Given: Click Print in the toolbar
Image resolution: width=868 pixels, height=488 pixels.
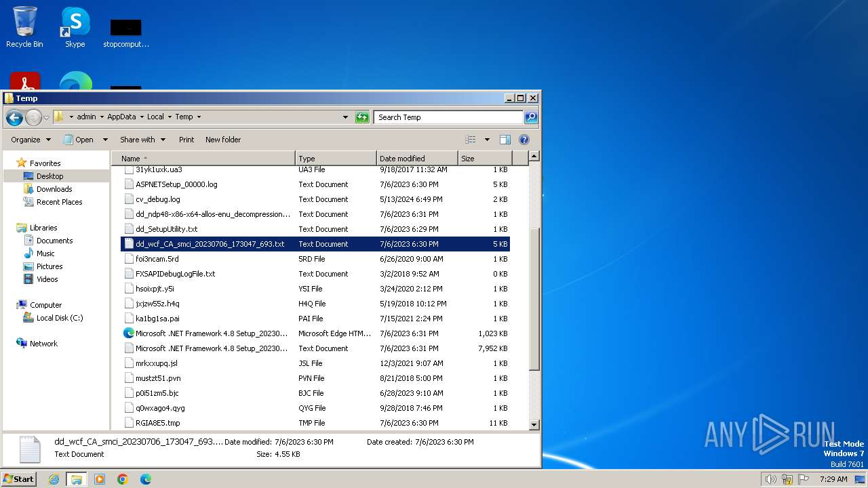Looking at the screenshot, I should pos(186,140).
